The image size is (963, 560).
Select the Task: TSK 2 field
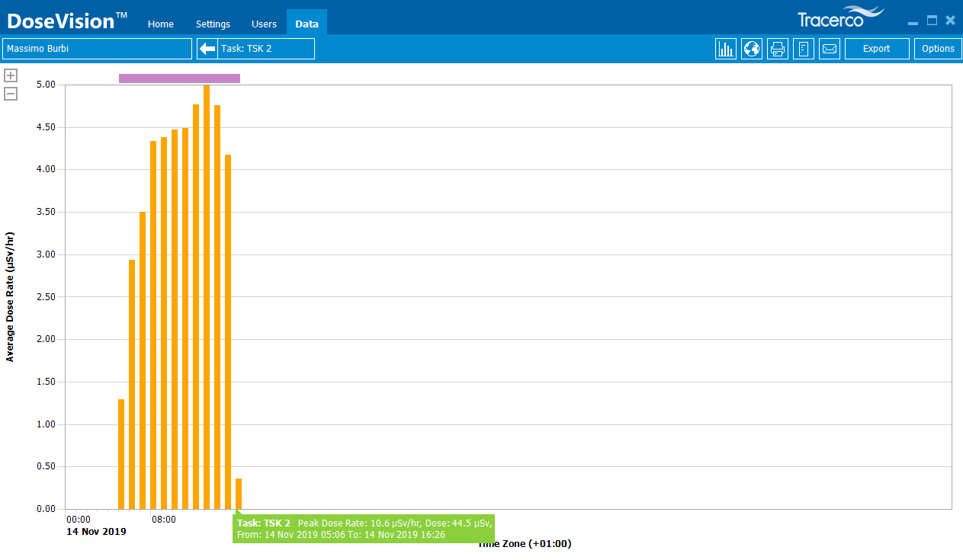(265, 49)
